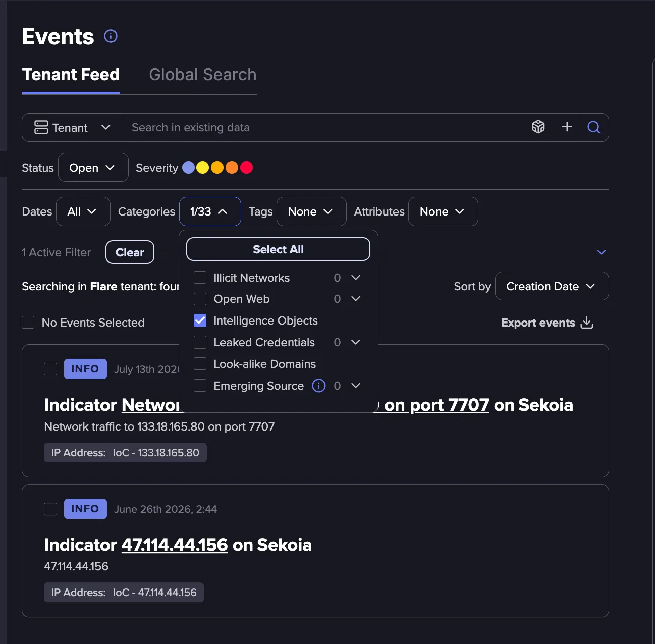Expand Emerging Source subcategories
This screenshot has width=655, height=644.
click(356, 386)
